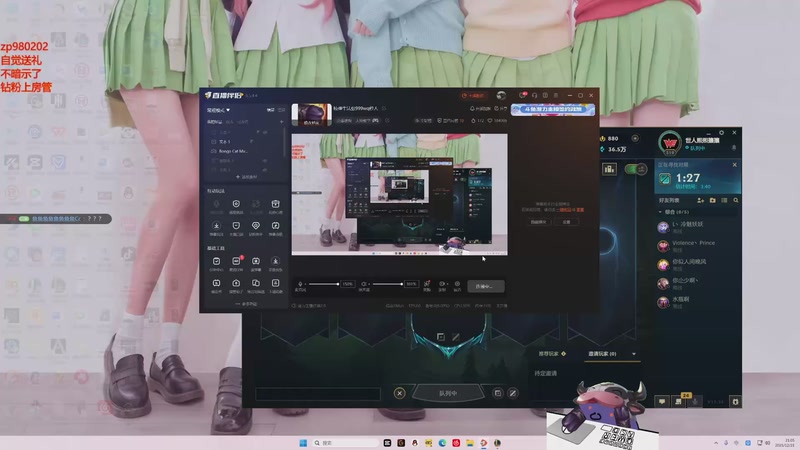
Task: Open the podium ranking icon in League client
Action: coord(609,169)
